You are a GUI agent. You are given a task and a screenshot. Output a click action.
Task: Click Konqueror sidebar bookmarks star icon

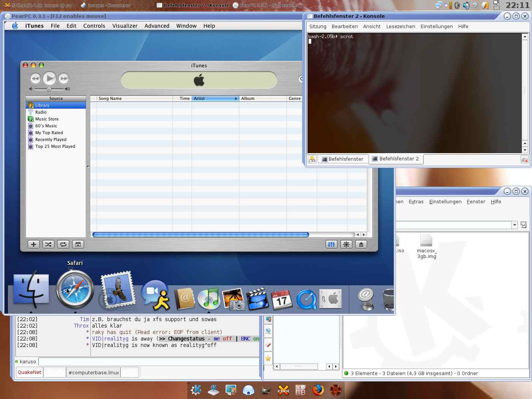coord(268,358)
